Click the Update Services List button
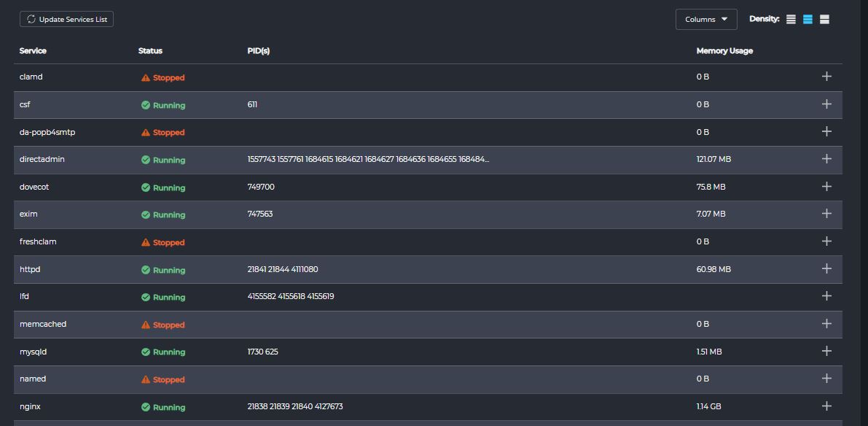868x426 pixels. click(66, 19)
